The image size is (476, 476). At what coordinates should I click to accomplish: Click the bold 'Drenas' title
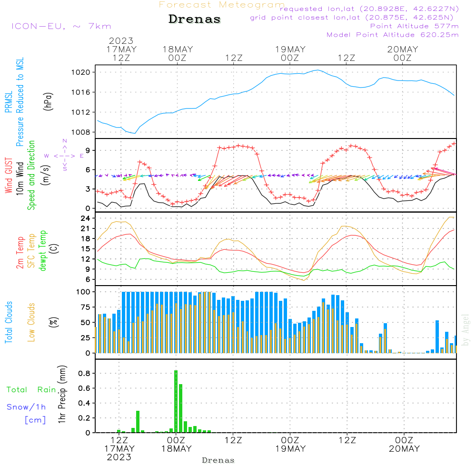click(194, 19)
